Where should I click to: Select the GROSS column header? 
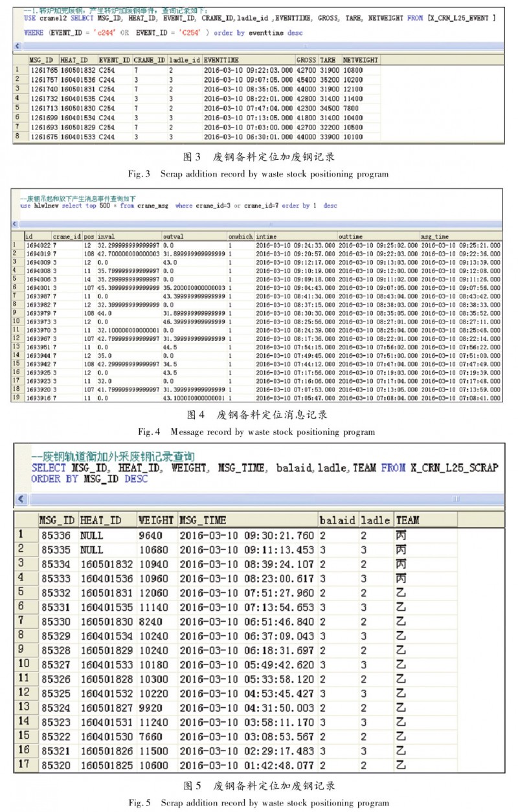(x=306, y=60)
